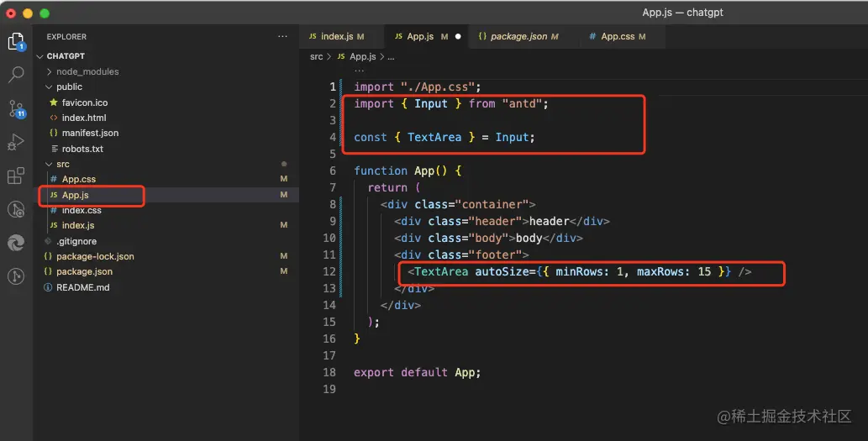This screenshot has height=441, width=868.
Task: Click the EXPLORER panel title
Action: coord(66,36)
